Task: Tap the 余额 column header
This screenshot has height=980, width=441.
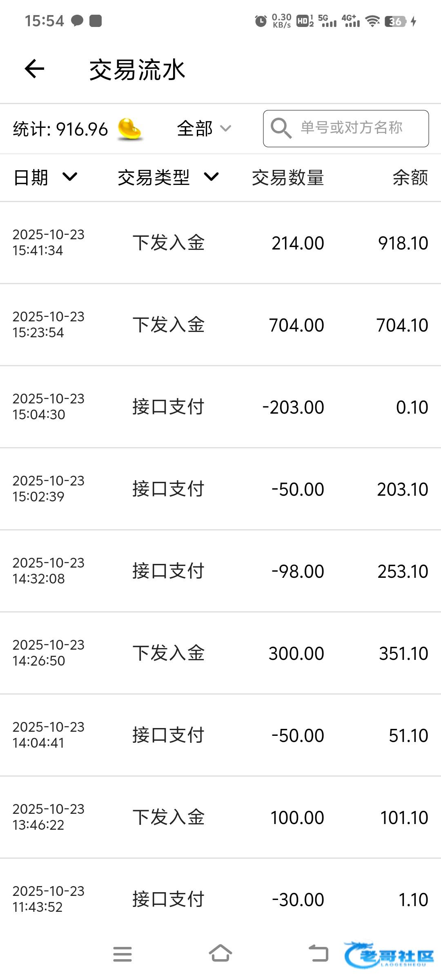Action: click(410, 178)
